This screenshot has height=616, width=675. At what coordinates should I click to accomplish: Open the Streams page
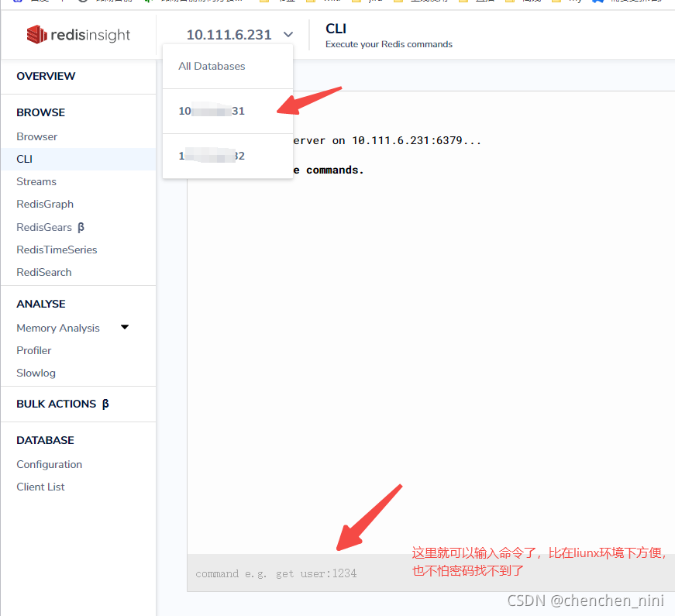pos(36,181)
